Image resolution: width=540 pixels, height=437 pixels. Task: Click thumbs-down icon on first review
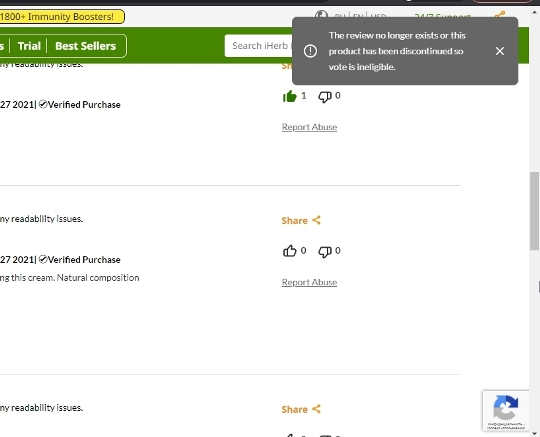pyautogui.click(x=325, y=96)
